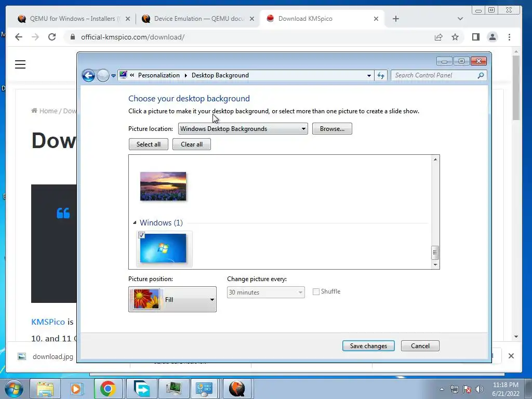Screen dimensions: 532x399
Task: Click the site lock icon
Action: (72, 37)
